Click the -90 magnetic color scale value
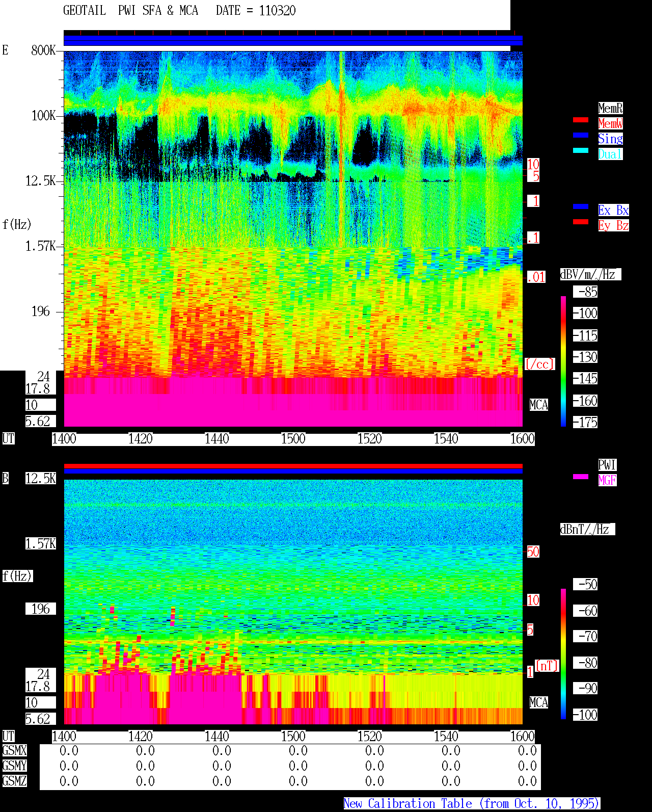The width and height of the screenshot is (652, 812). 585,688
